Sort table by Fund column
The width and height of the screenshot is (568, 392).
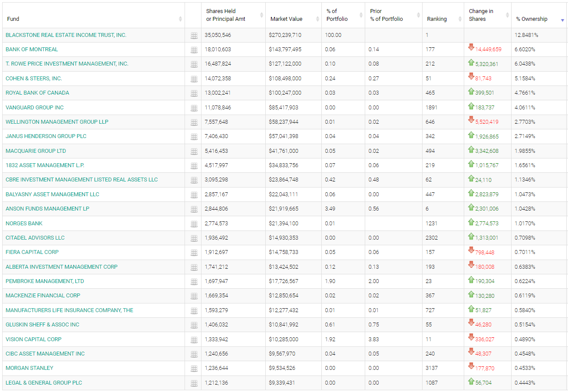tap(94, 15)
